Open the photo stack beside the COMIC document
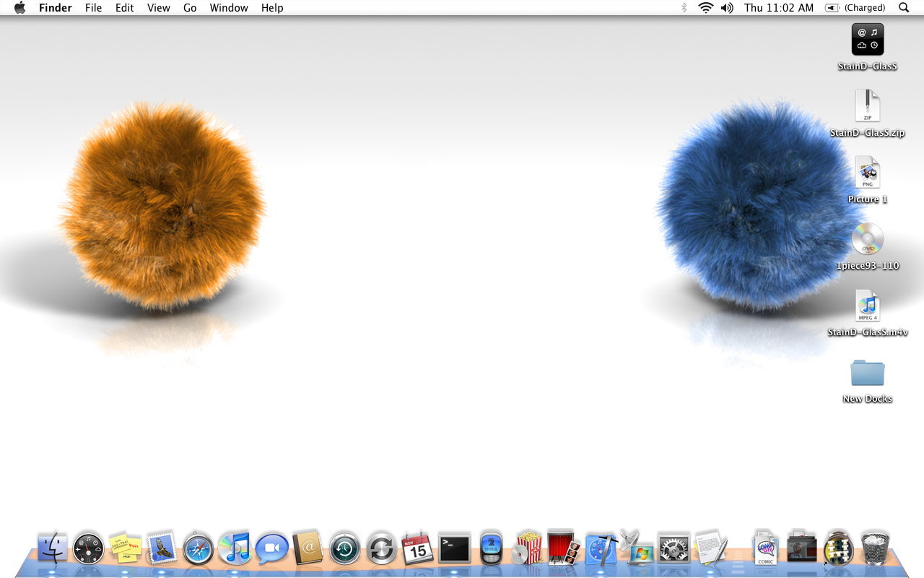The width and height of the screenshot is (924, 578). [802, 548]
